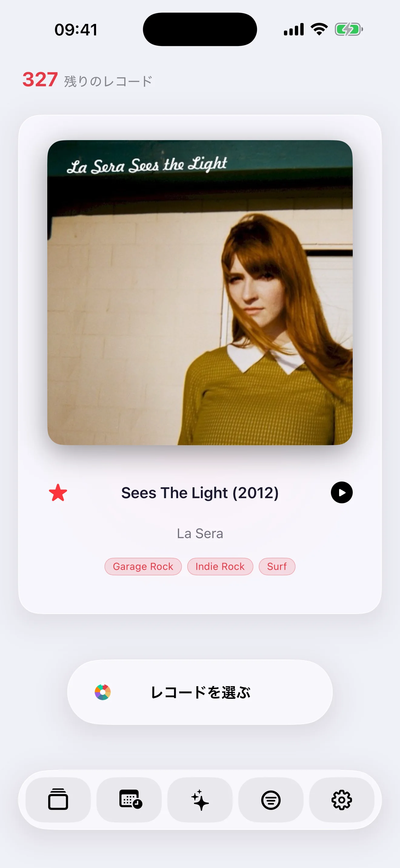Tap the 残りのレコード label

tap(108, 81)
